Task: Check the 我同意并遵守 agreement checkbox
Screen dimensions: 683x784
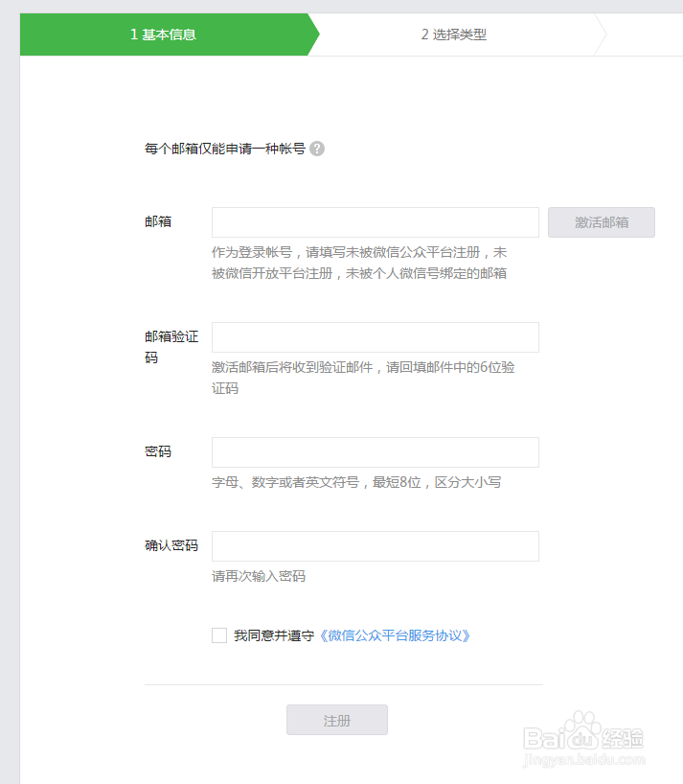Action: click(219, 635)
